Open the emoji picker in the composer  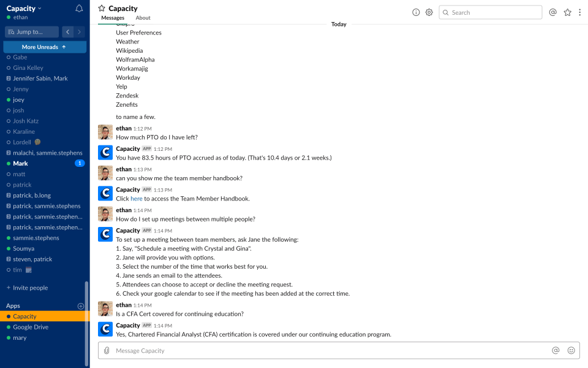(571, 350)
